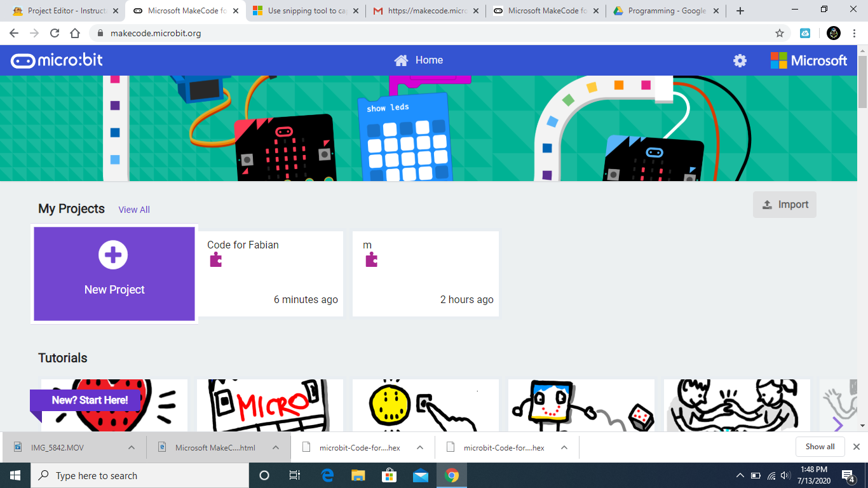Go back in the browser
Image resolution: width=868 pixels, height=488 pixels.
click(x=14, y=33)
